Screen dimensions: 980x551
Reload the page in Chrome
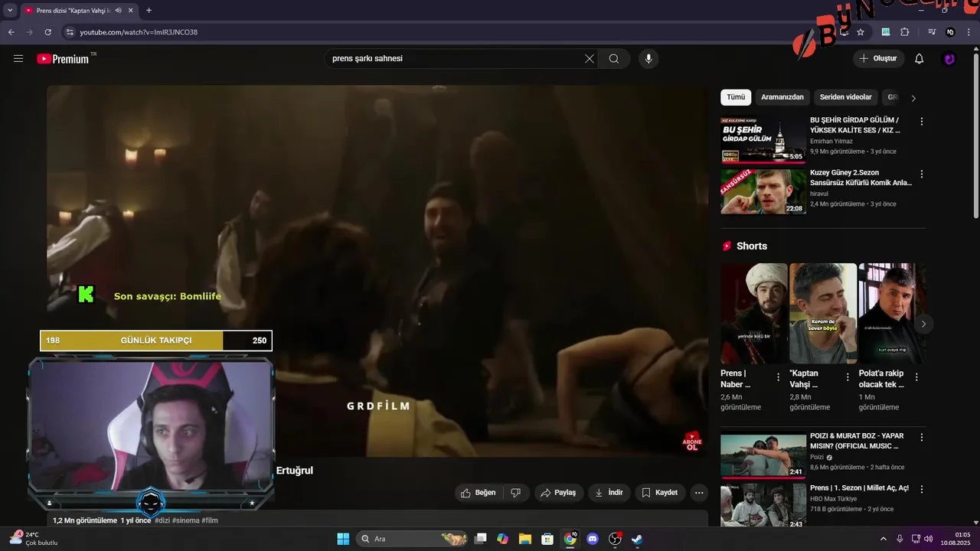click(47, 32)
